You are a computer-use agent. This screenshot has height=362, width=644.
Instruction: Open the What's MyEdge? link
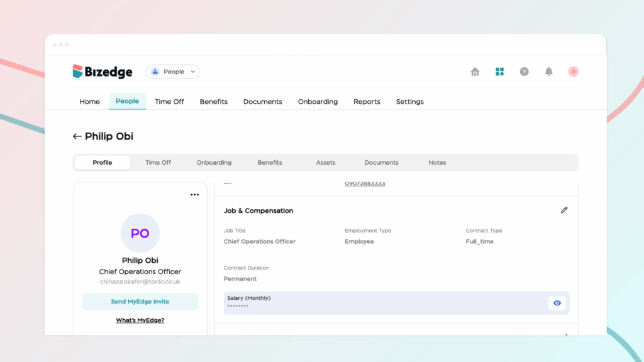point(140,321)
